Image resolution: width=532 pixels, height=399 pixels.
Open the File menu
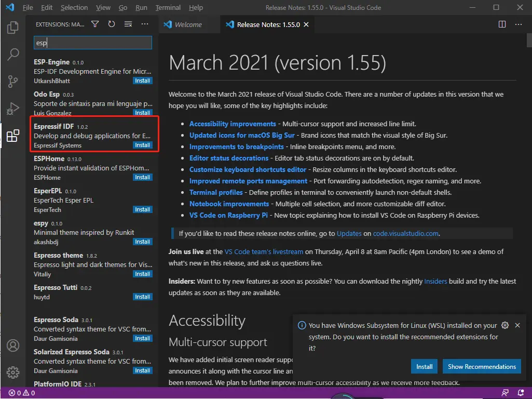(28, 7)
